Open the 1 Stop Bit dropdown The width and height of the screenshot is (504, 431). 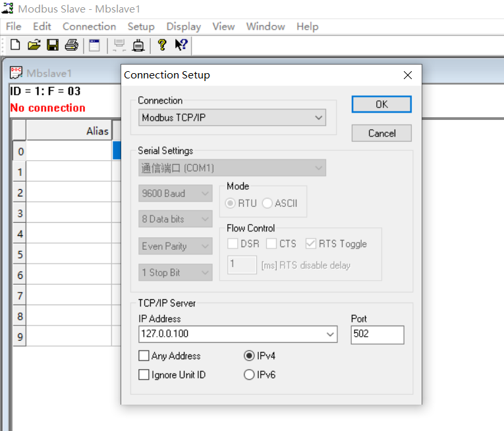point(175,272)
